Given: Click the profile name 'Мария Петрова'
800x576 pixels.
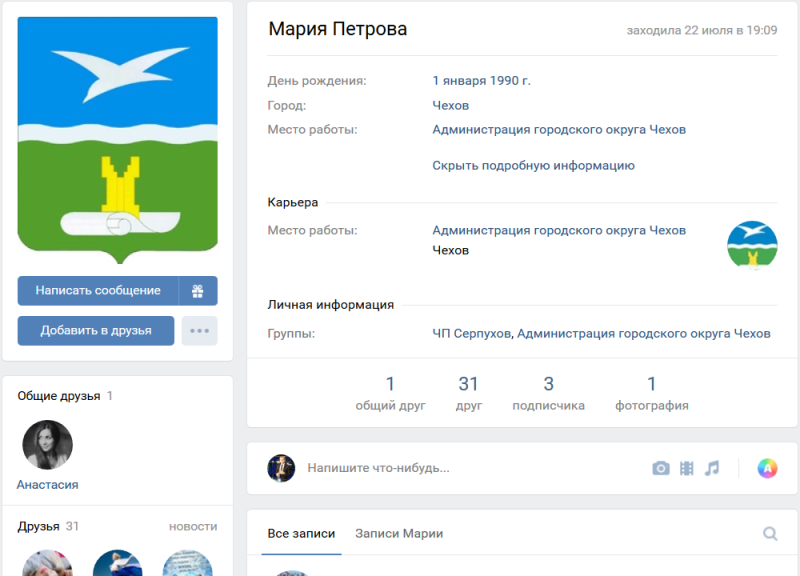Looking at the screenshot, I should click(x=338, y=29).
